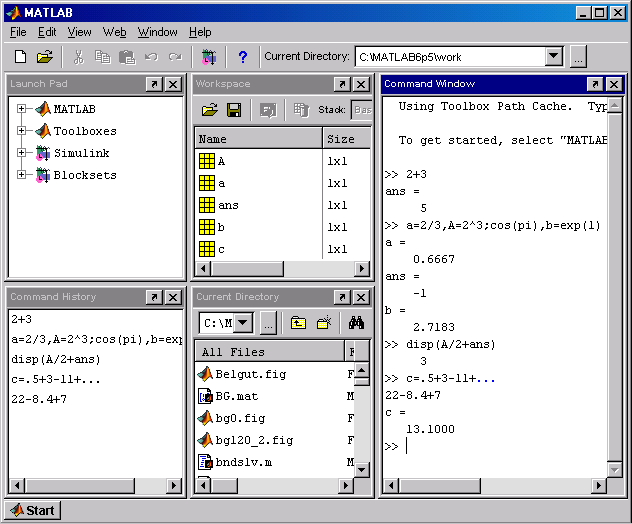Click the Paste clipboard icon

[x=127, y=57]
